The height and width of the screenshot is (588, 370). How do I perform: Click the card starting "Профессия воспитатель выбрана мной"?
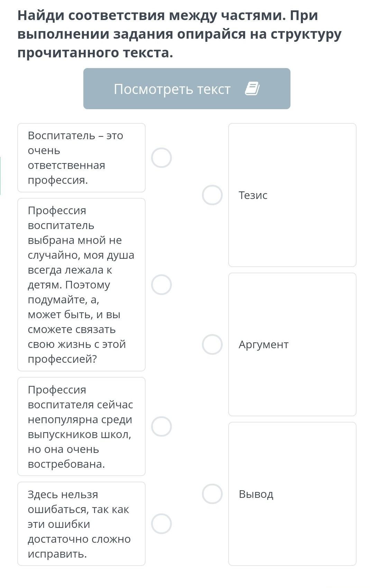tap(81, 285)
